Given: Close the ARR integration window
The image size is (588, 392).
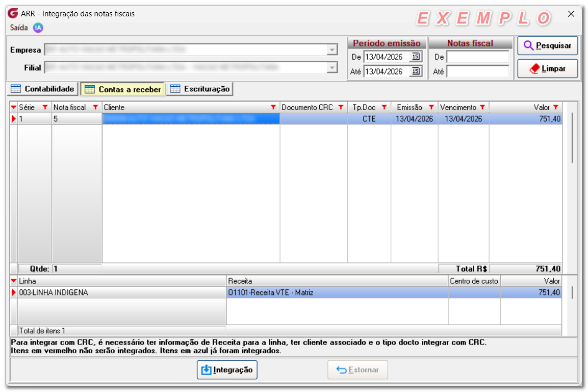Looking at the screenshot, I should (x=571, y=14).
